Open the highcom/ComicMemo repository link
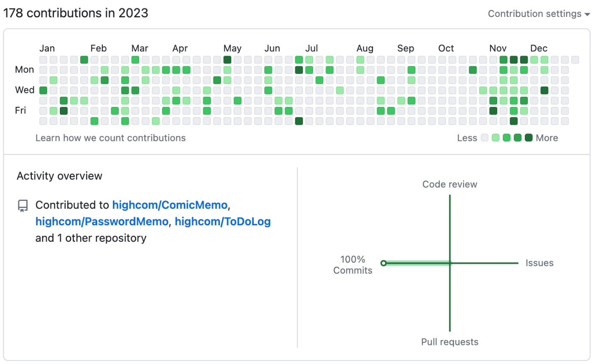Image resolution: width=594 pixels, height=364 pixels. tap(170, 205)
